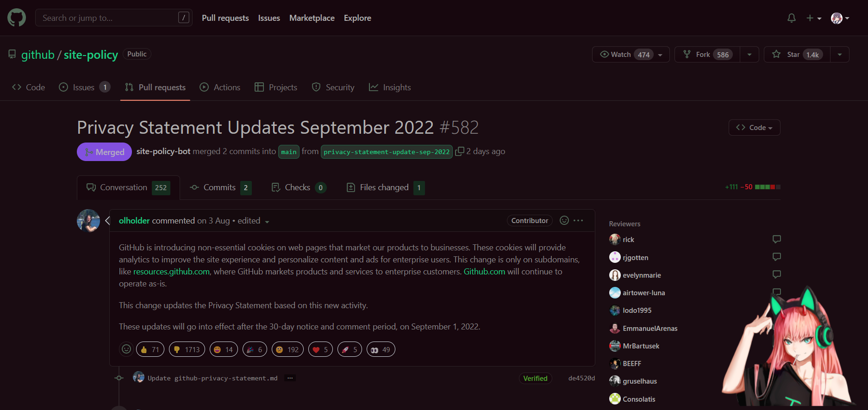Image resolution: width=868 pixels, height=410 pixels.
Task: Toggle confused reaction with 192
Action: [x=287, y=349]
